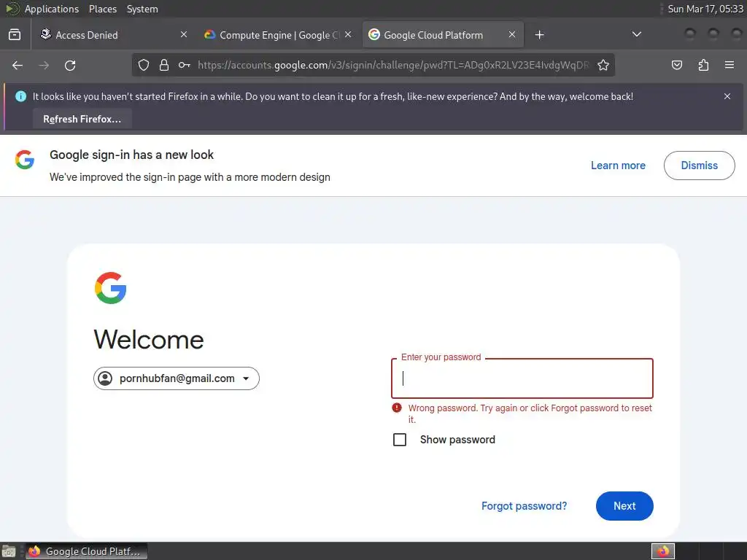Image resolution: width=747 pixels, height=560 pixels.
Task: Reload the page with the refresh icon
Action: (x=70, y=65)
